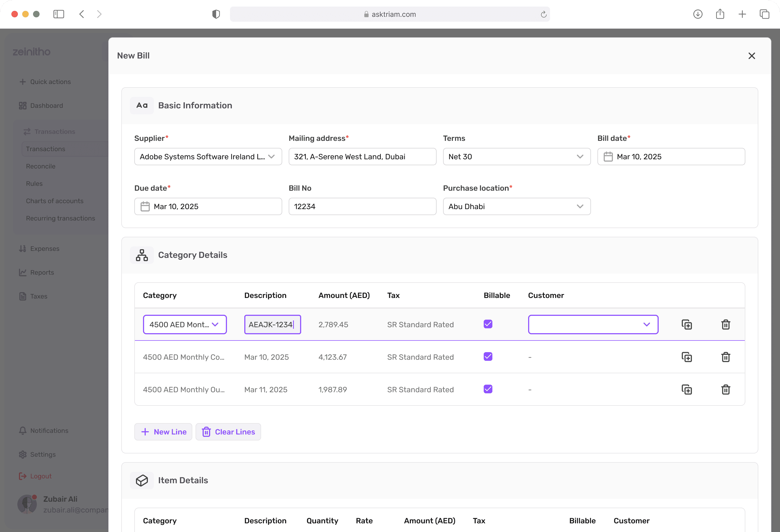Toggle Billable on the 1,987.89 row
This screenshot has width=780, height=532.
click(488, 389)
